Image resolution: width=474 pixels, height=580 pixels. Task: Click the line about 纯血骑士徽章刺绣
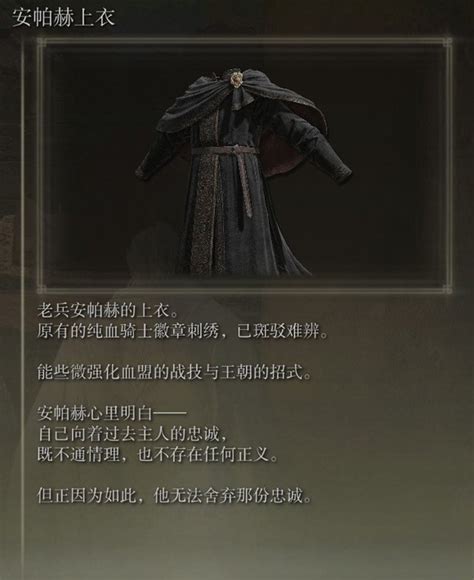point(182,331)
